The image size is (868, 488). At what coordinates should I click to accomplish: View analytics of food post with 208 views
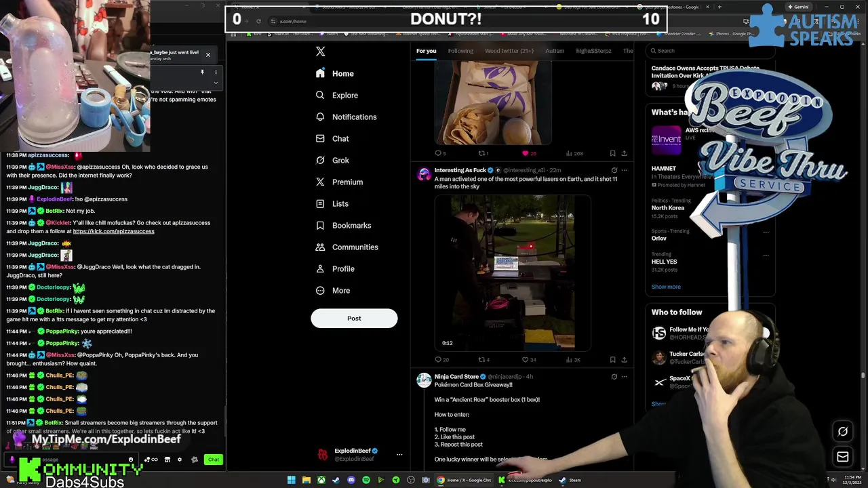coord(574,153)
